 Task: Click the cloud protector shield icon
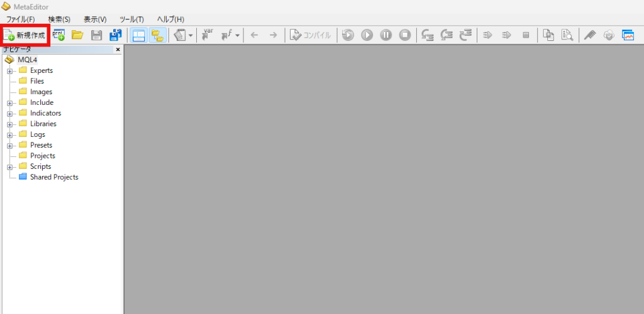pos(609,35)
